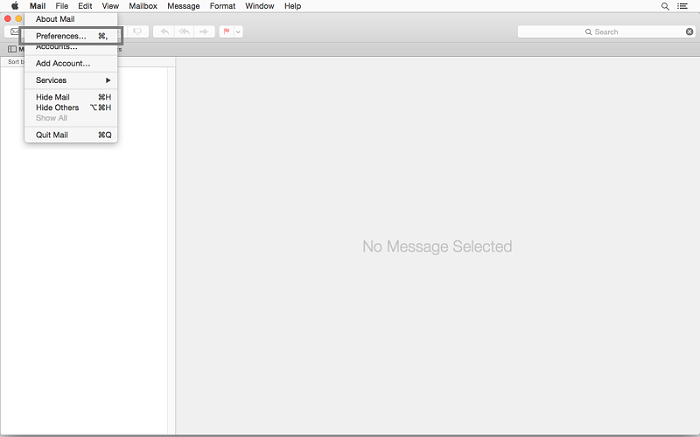The image size is (700, 437).
Task: Open Notification Center list icon
Action: pyautogui.click(x=685, y=6)
